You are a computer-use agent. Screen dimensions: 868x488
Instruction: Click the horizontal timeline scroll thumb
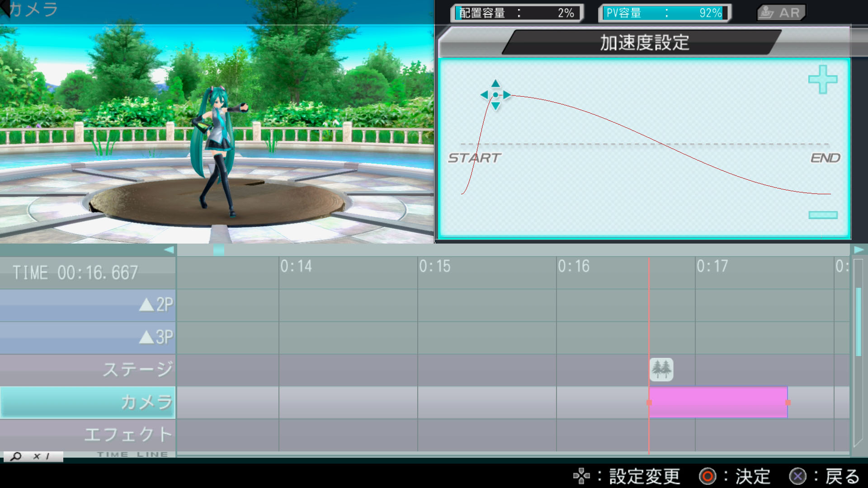click(218, 250)
